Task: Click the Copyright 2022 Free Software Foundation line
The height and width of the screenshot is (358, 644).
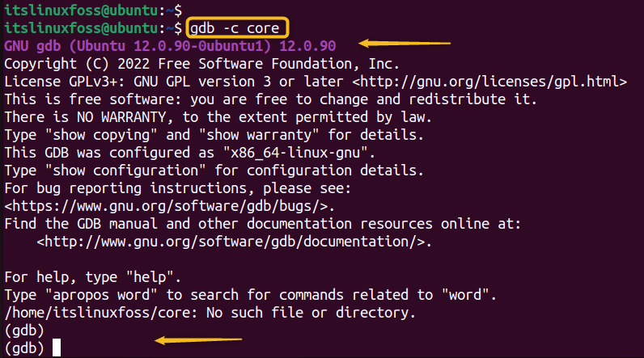Action: 201,64
